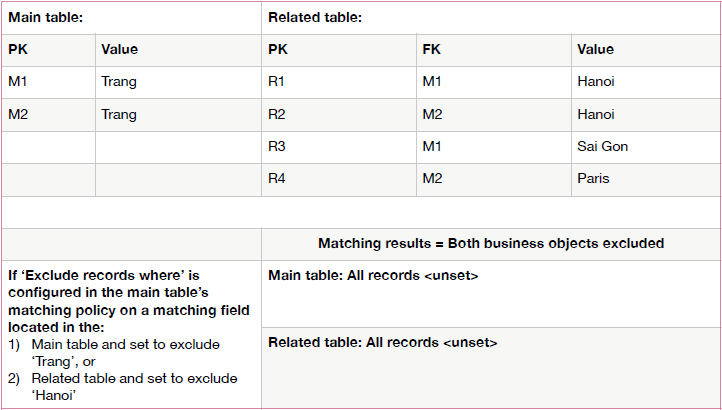Click the "Related table: All records <unset>" cell

383,343
